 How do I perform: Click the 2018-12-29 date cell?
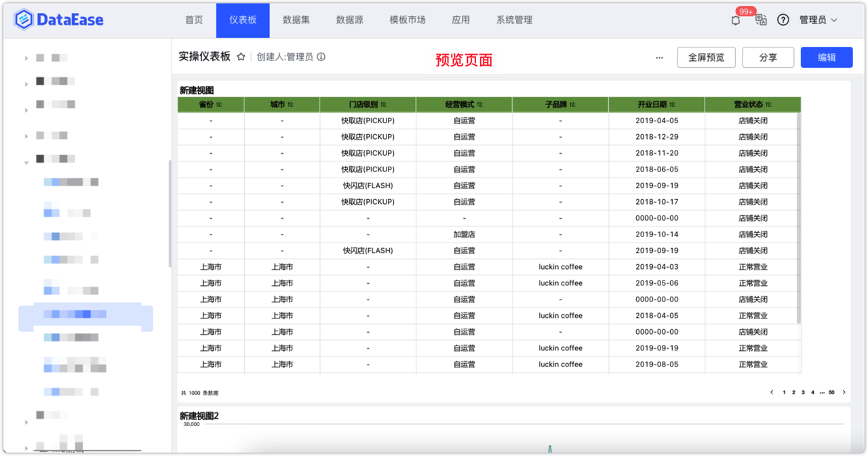click(656, 137)
